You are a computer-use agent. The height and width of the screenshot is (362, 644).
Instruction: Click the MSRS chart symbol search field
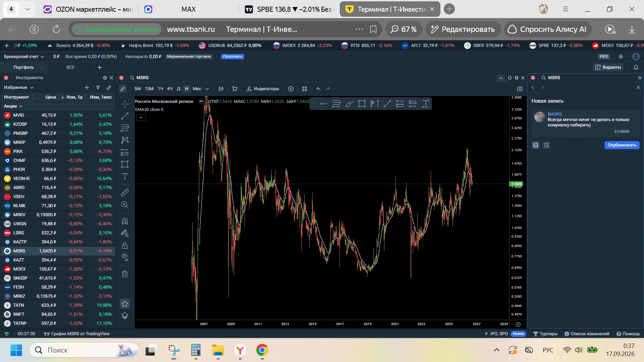[142, 78]
